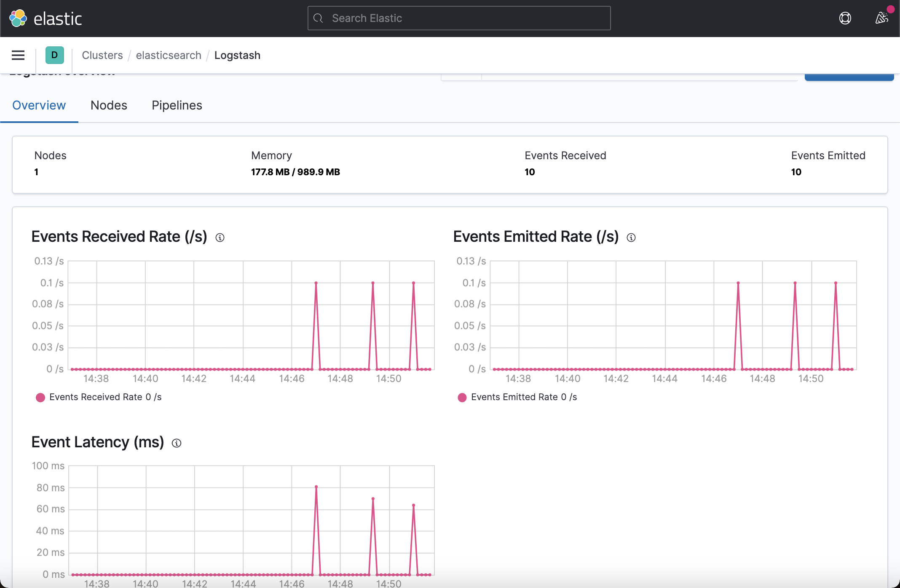Click the Elastic logo icon
Viewport: 900px width, 588px height.
coord(18,19)
